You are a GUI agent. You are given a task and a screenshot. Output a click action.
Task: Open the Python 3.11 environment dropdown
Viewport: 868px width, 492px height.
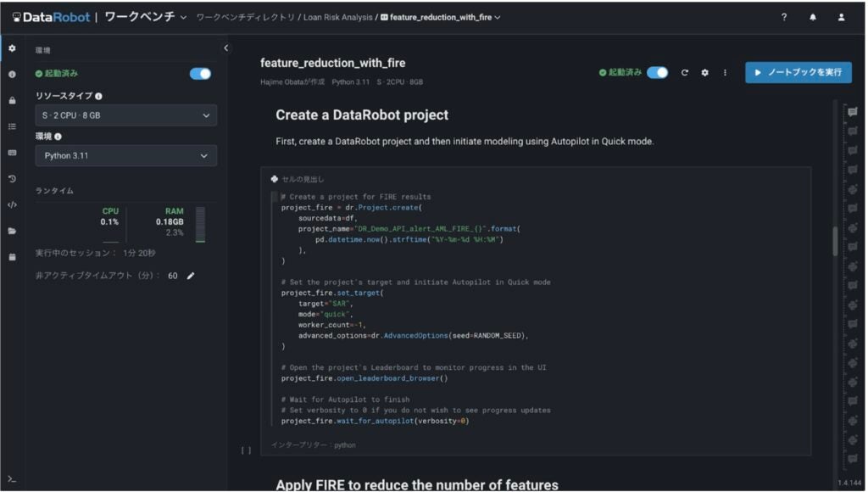[x=125, y=156]
